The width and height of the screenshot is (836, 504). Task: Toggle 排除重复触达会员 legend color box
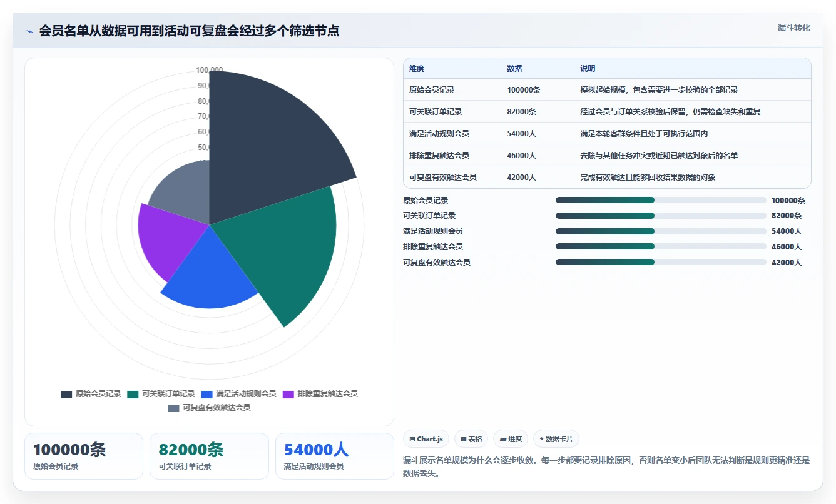click(x=288, y=394)
